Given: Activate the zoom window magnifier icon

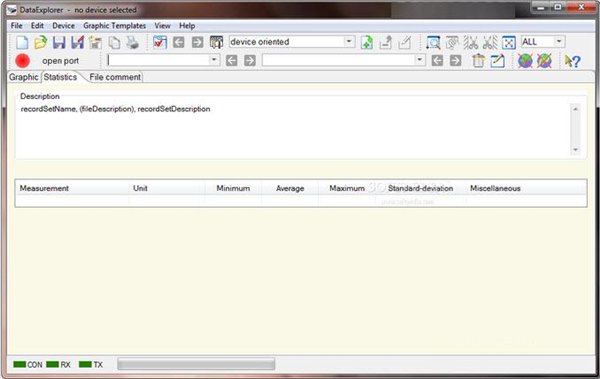Looking at the screenshot, I should tap(433, 42).
